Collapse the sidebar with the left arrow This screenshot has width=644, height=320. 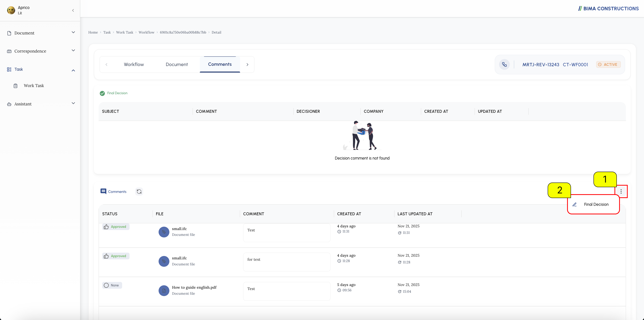click(73, 10)
